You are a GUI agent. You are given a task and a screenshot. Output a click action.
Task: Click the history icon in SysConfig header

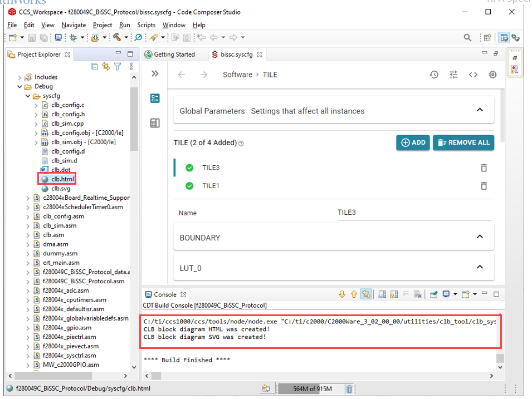(434, 75)
